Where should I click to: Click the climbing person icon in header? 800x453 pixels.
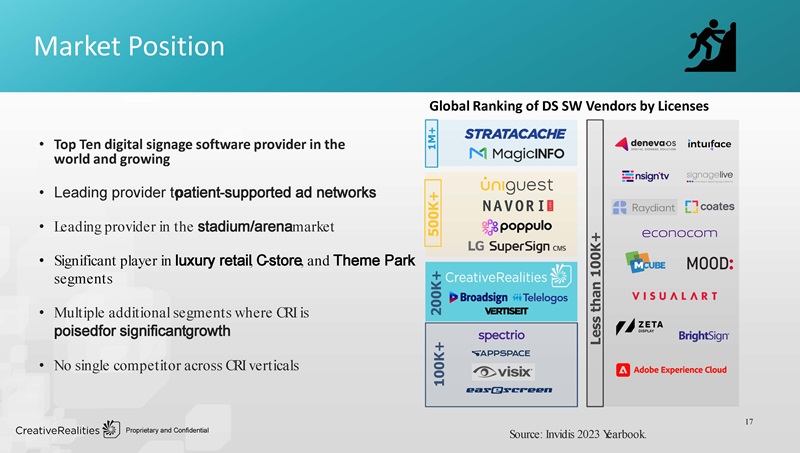711,45
